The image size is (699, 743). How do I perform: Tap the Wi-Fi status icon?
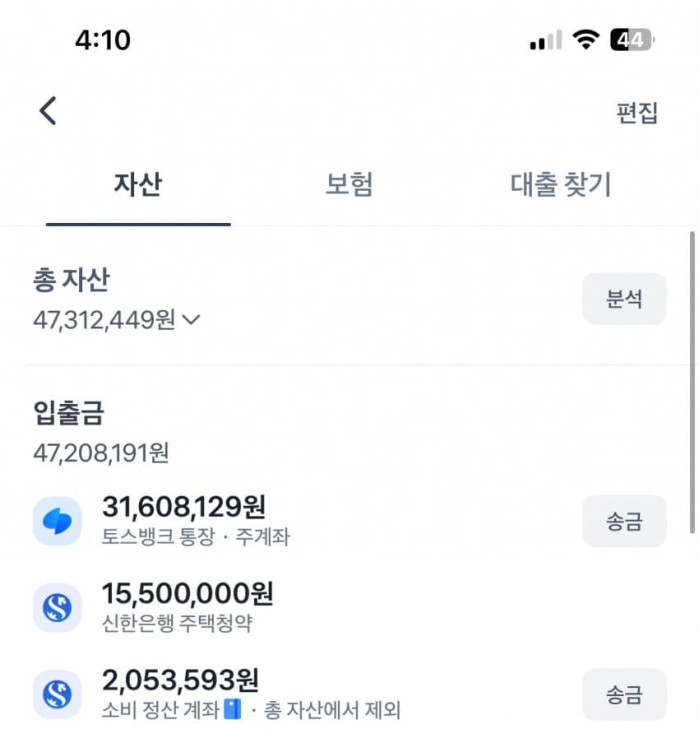[585, 40]
